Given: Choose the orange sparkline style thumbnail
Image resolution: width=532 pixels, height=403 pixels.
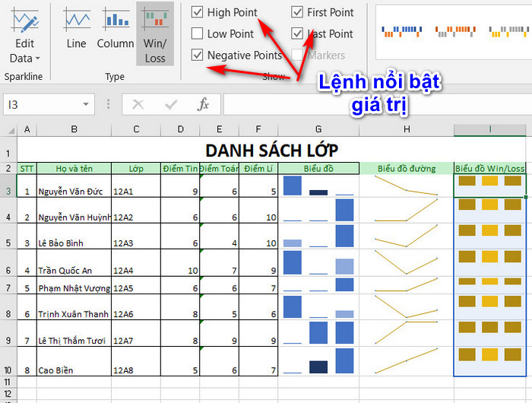Looking at the screenshot, I should (455, 32).
